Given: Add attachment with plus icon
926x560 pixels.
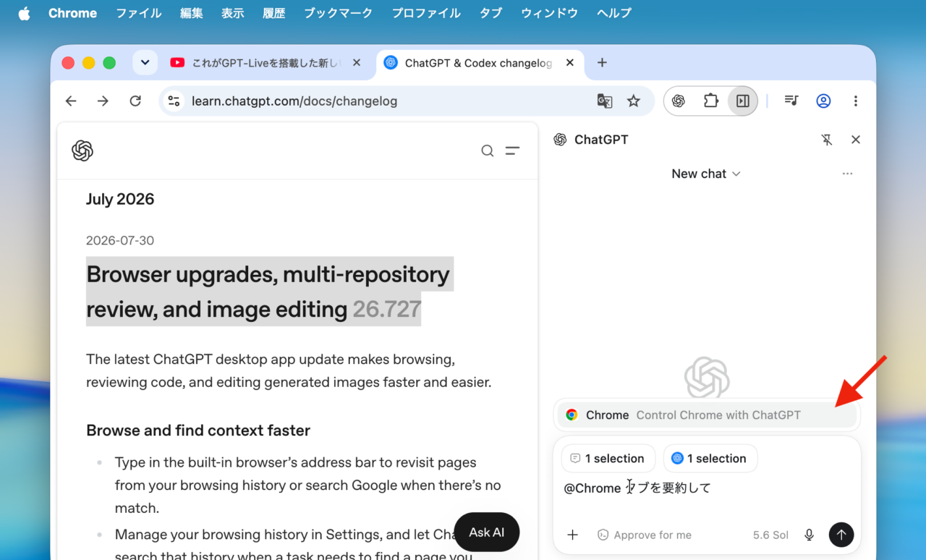Looking at the screenshot, I should 573,535.
